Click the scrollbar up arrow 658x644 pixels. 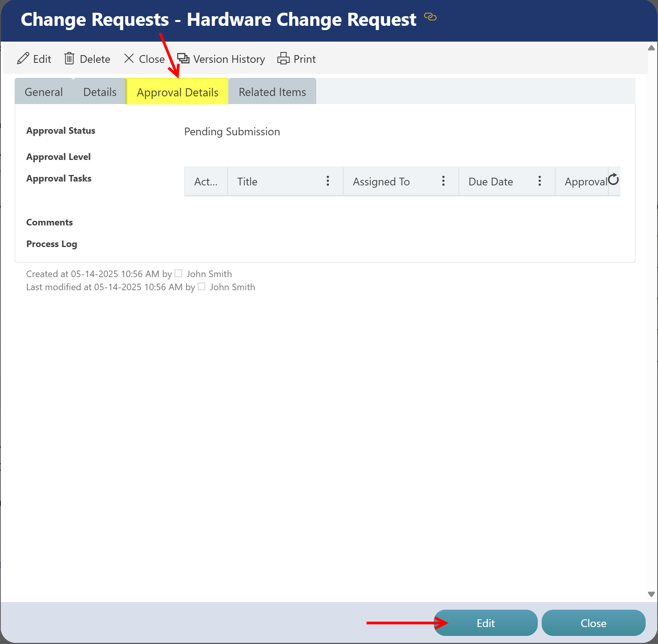(x=651, y=48)
